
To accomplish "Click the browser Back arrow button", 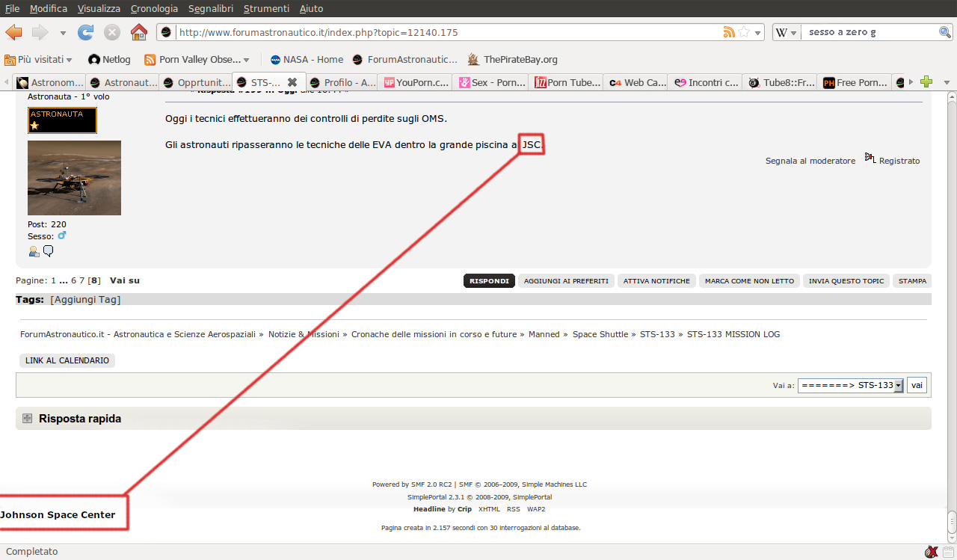I will coord(14,32).
